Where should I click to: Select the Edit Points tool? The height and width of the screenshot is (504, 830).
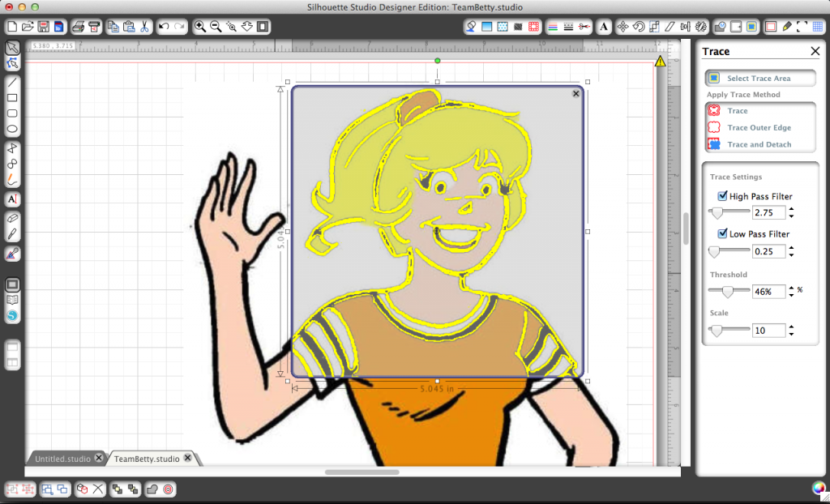[x=12, y=64]
